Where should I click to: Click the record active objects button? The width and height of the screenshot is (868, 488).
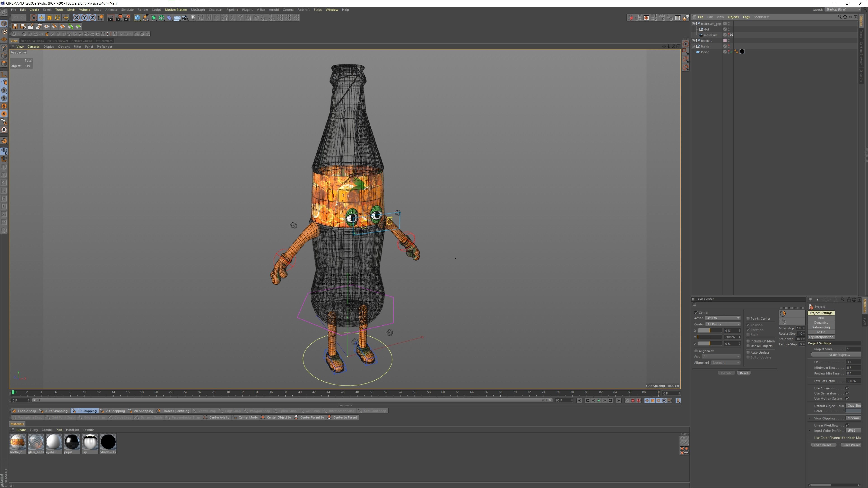pyautogui.click(x=627, y=400)
